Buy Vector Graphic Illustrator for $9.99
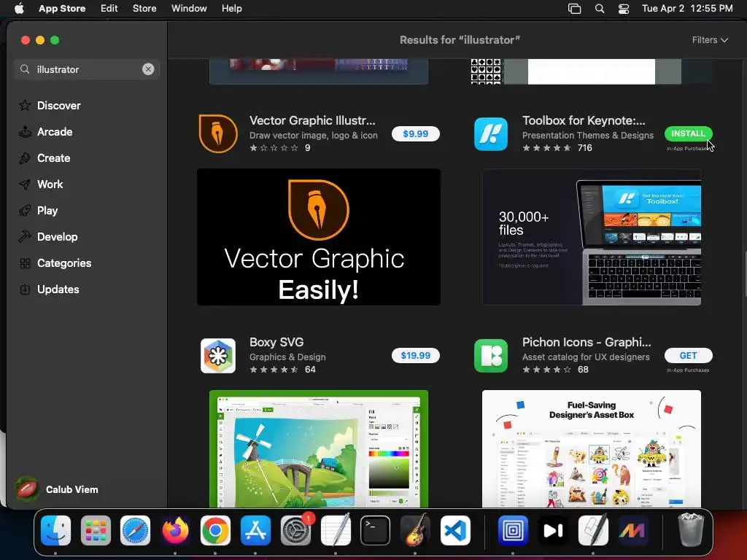The height and width of the screenshot is (560, 747). 415,134
